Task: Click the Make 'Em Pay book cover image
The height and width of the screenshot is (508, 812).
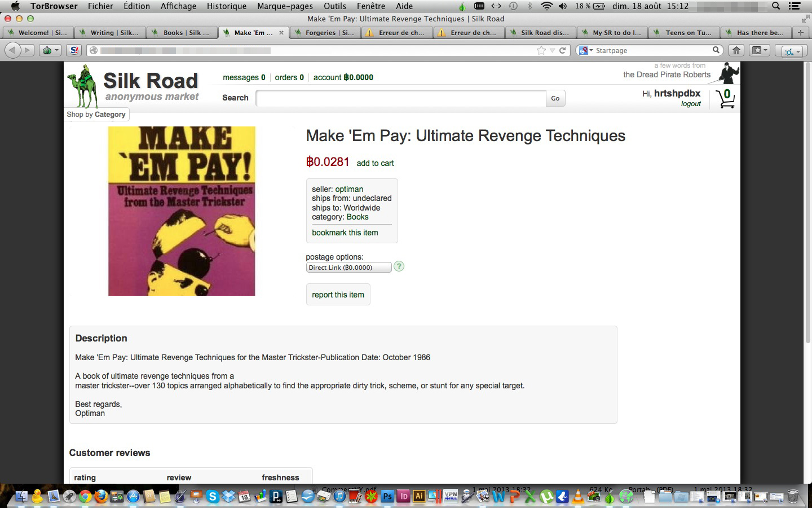Action: (x=182, y=211)
